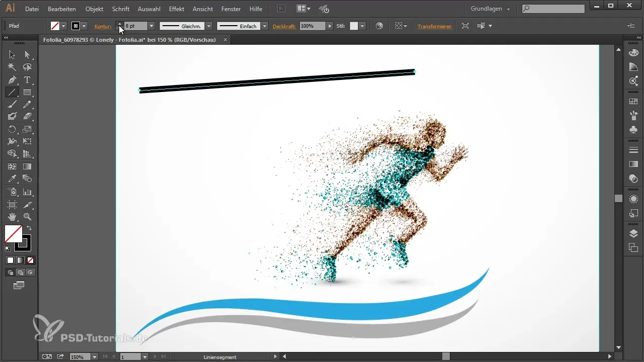Open the Swatches panel icon
644x362 pixels.
pos(633,102)
